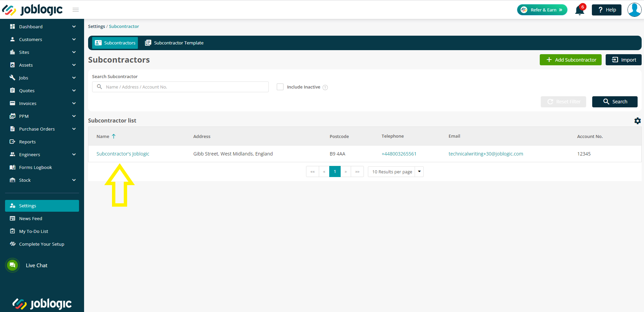Click the Reports export icon

tap(12, 141)
